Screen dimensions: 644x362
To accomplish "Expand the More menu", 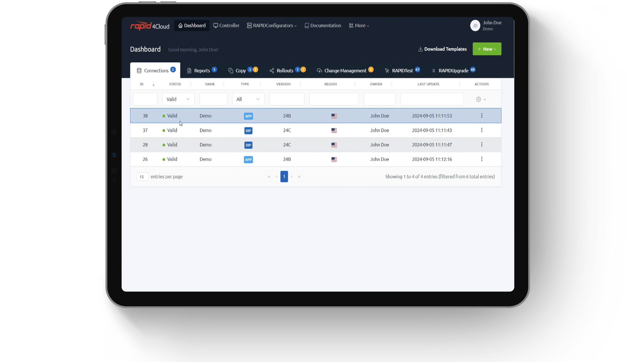I will coord(359,25).
